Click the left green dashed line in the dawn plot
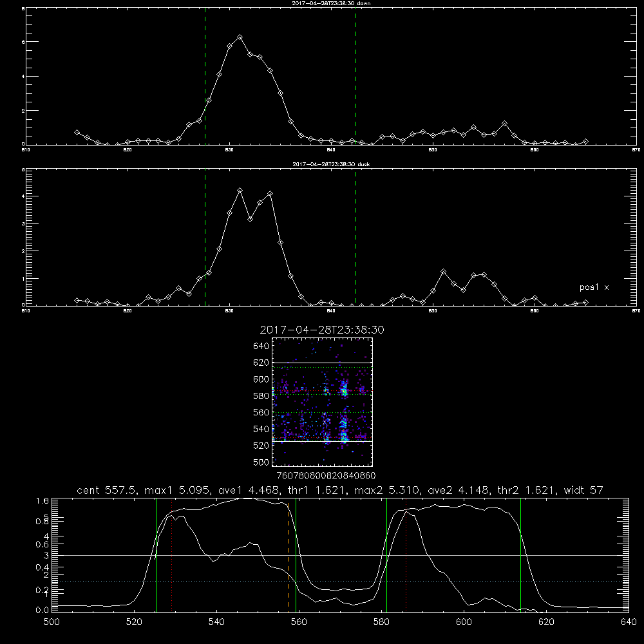 pos(205,77)
